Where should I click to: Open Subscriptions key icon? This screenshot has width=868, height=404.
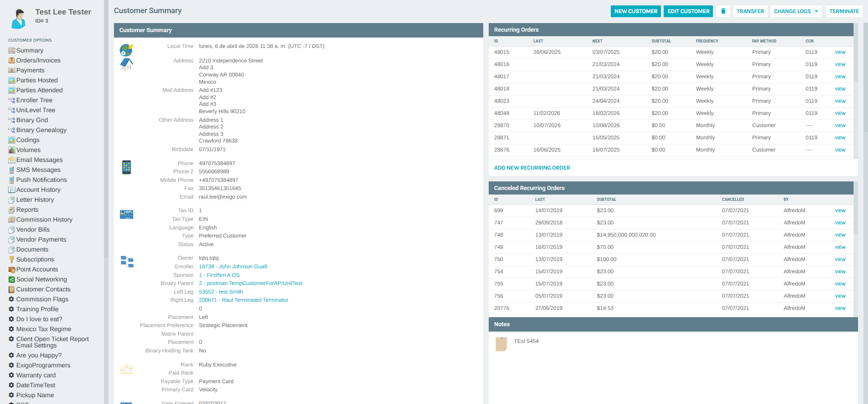12,260
